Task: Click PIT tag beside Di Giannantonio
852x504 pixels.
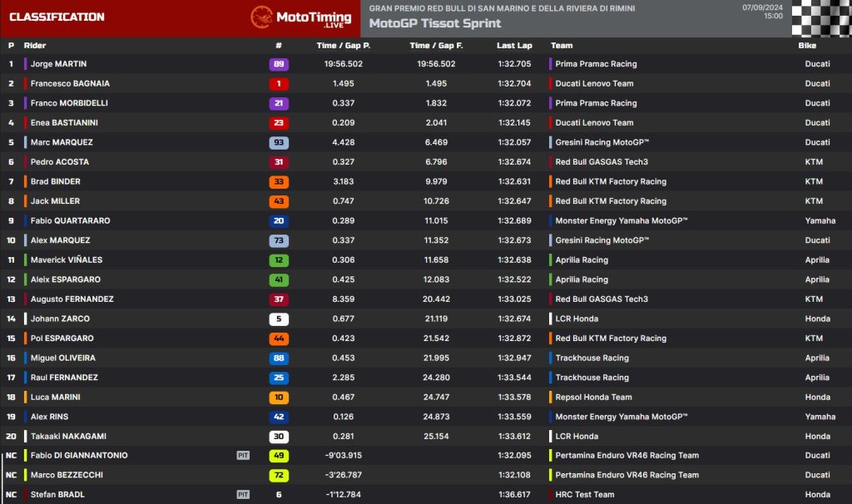Action: pos(243,455)
